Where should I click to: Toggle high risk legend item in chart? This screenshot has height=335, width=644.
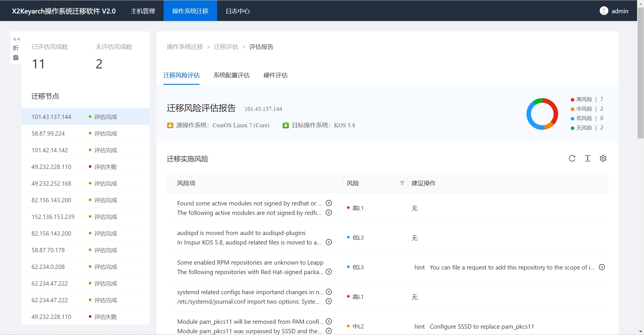[584, 99]
